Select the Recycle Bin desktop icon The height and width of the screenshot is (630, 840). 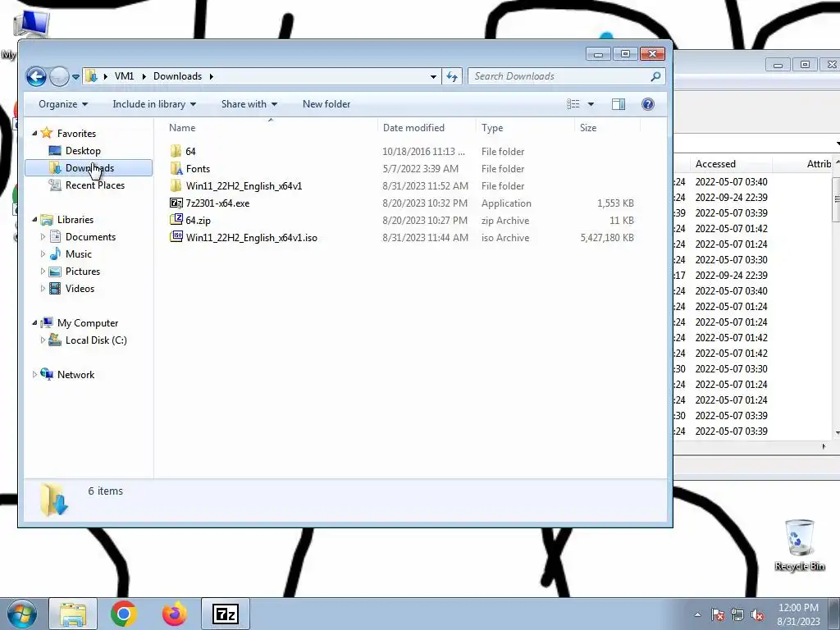(799, 546)
